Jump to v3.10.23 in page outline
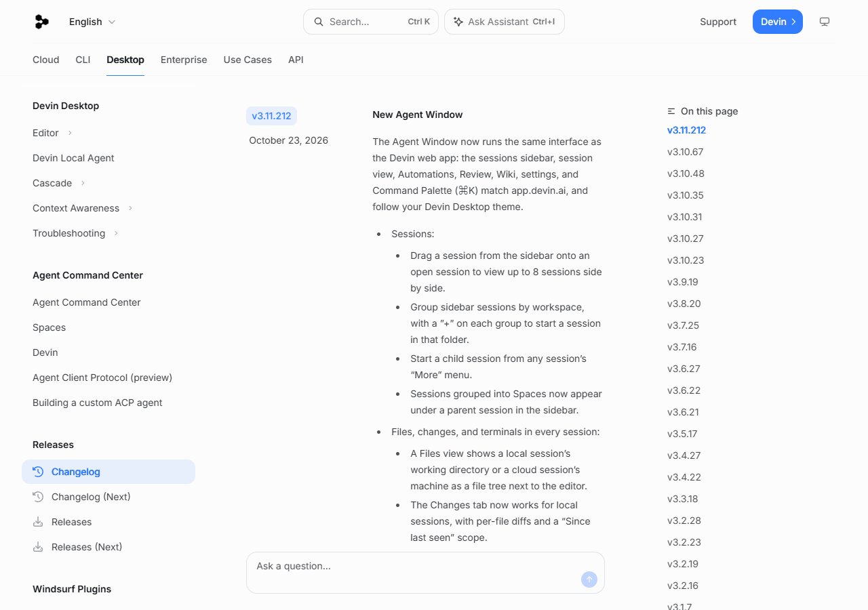 [x=686, y=260]
